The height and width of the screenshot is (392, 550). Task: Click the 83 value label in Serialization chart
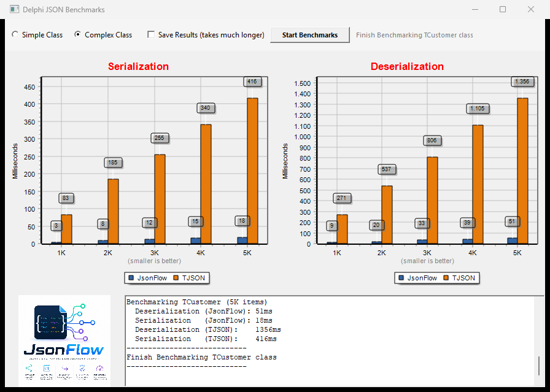pyautogui.click(x=66, y=198)
